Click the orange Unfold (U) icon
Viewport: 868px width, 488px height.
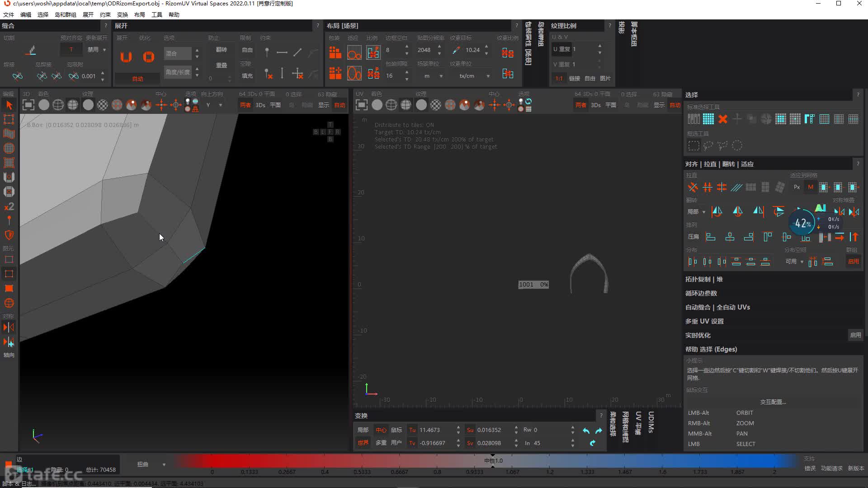126,57
